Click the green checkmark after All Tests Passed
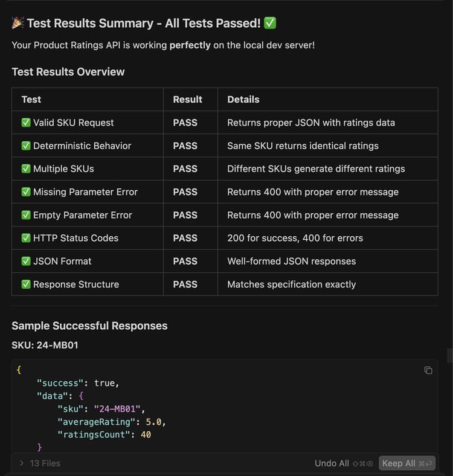This screenshot has height=476, width=453. (x=270, y=23)
